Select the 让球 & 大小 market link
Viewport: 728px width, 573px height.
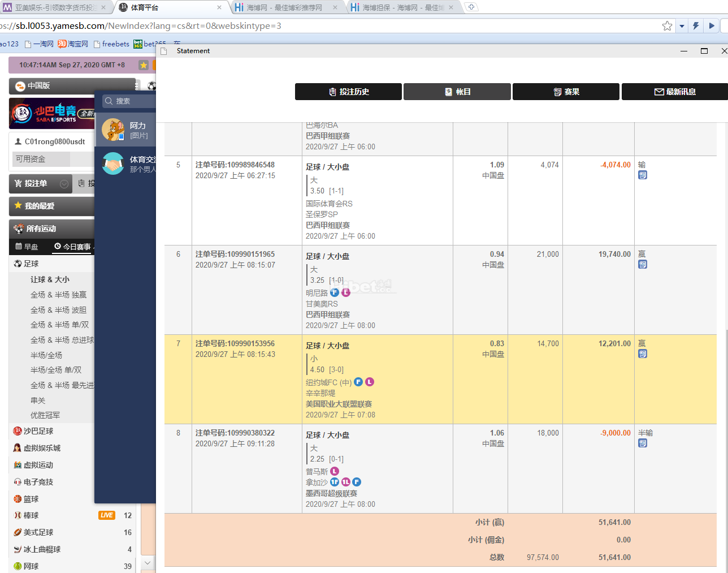coord(50,279)
